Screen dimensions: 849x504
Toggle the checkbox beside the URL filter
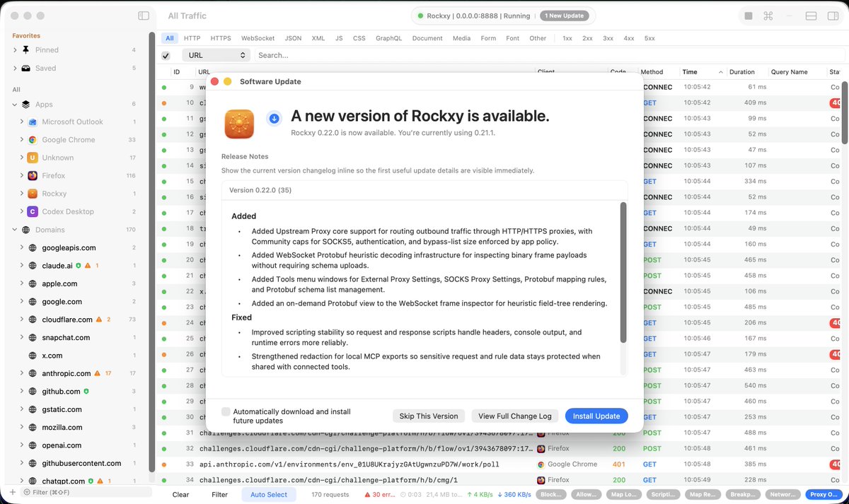(x=166, y=55)
